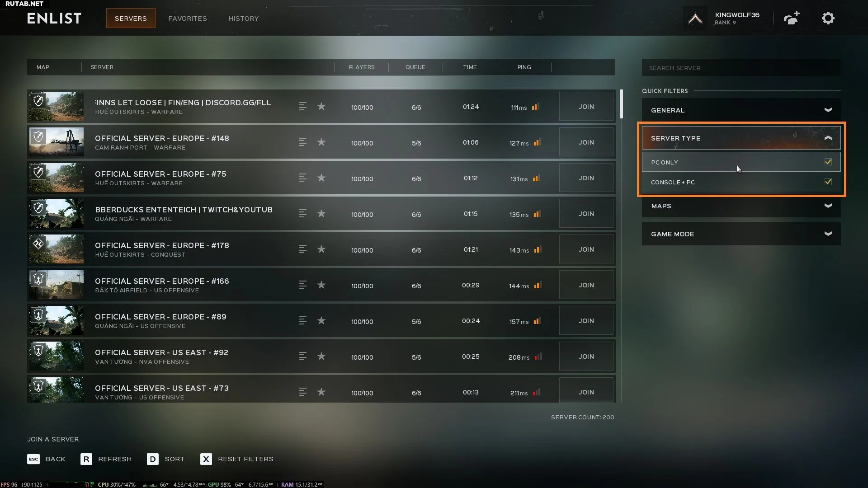This screenshot has width=868, height=488.
Task: Sort servers by Queue column header
Action: (415, 67)
